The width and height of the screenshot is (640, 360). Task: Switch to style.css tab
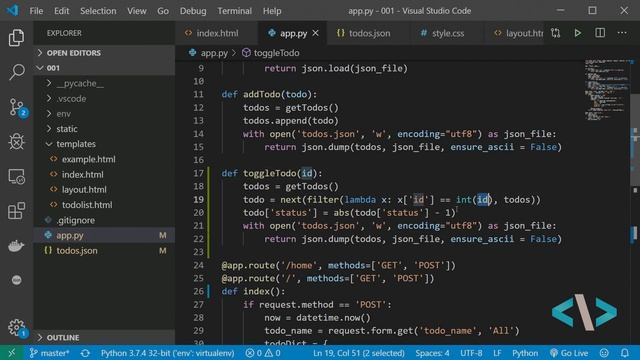(448, 33)
